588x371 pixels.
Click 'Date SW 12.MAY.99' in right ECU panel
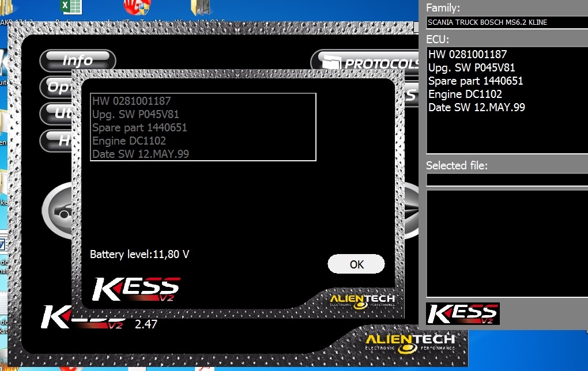[x=477, y=107]
